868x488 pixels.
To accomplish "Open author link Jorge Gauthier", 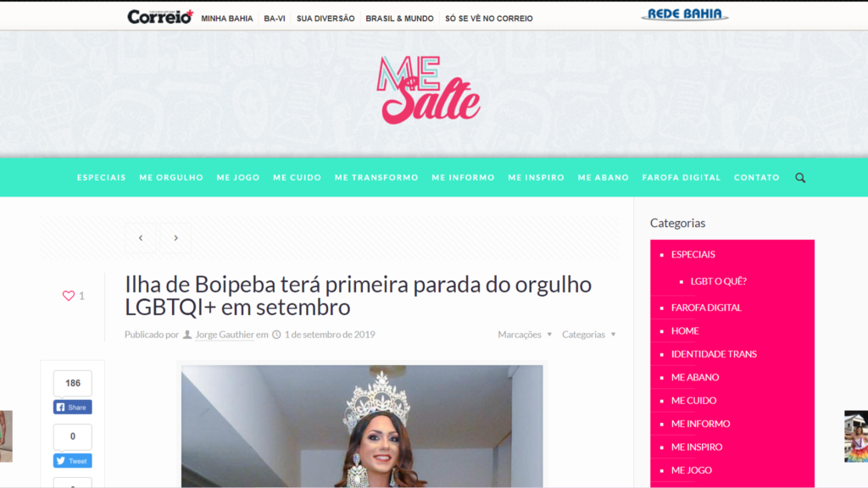I will click(x=224, y=334).
